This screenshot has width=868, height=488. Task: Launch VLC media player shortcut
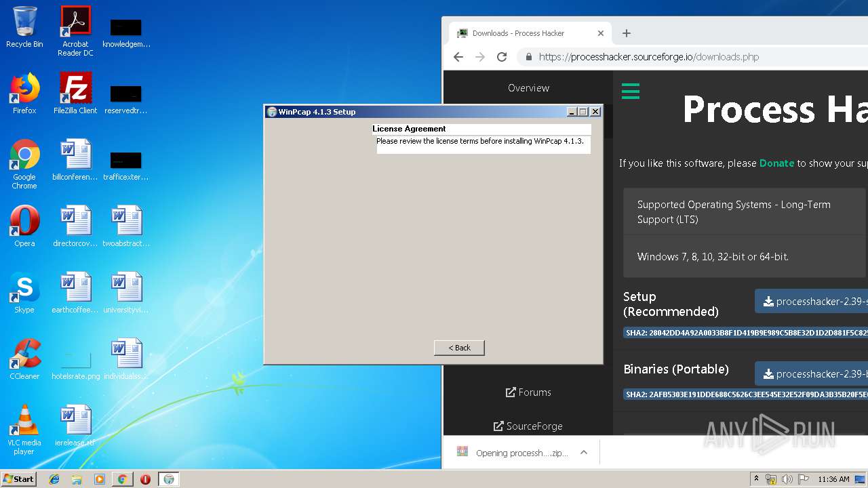[24, 430]
